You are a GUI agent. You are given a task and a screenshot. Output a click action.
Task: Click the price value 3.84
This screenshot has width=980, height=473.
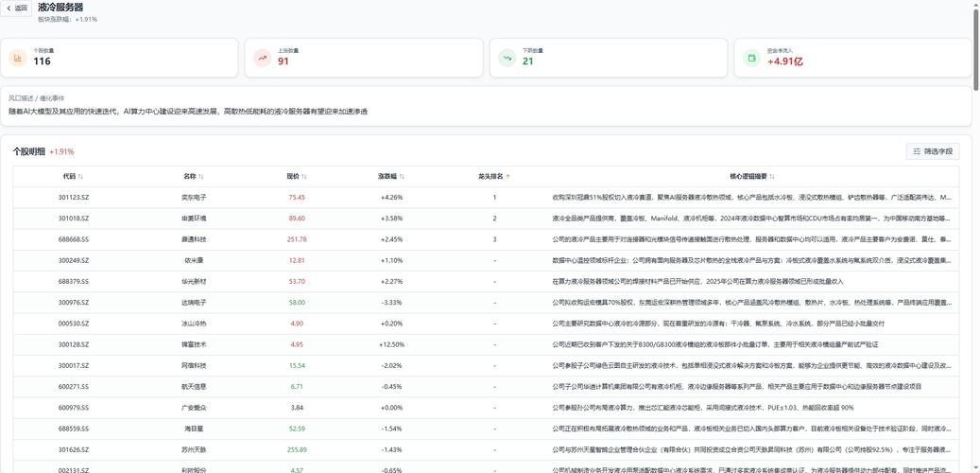point(297,408)
